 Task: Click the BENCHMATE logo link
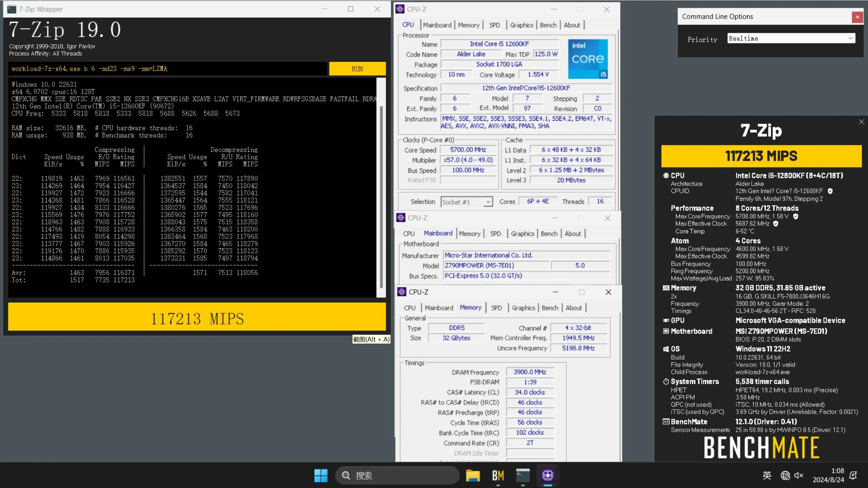pyautogui.click(x=761, y=447)
